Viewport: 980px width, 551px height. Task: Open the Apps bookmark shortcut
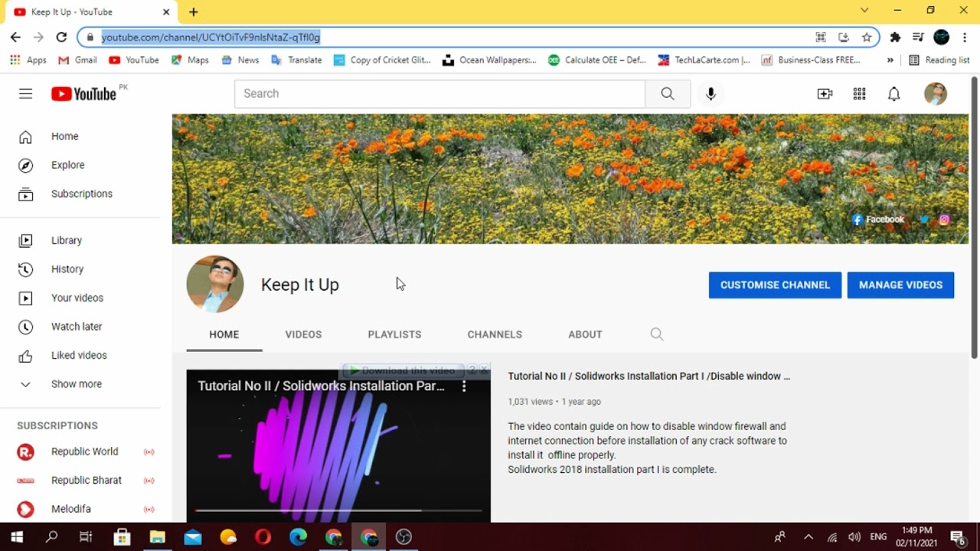[28, 60]
